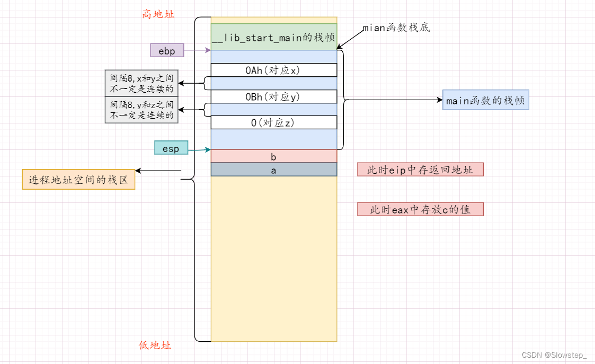The width and height of the screenshot is (595, 364).
Task: Click the ebp register label box
Action: click(166, 50)
